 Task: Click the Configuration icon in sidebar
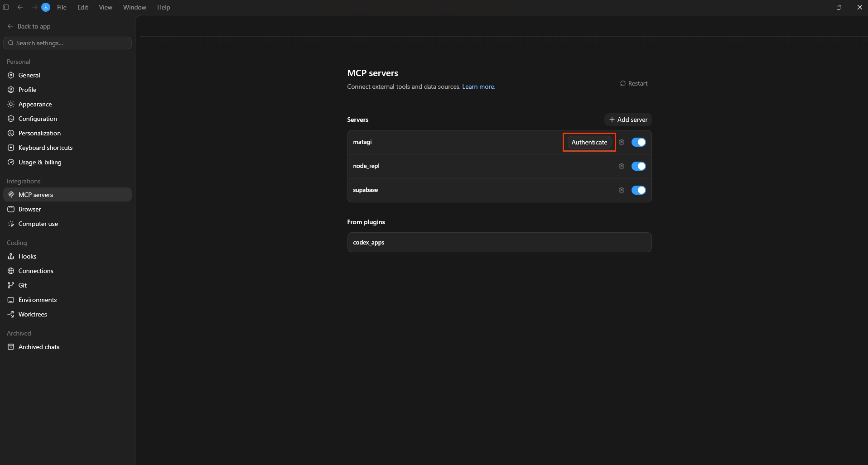pos(11,119)
